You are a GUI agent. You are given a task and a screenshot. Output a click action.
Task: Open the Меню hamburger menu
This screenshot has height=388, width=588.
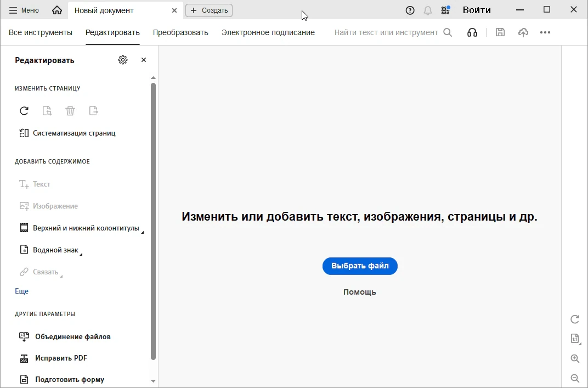pos(24,10)
